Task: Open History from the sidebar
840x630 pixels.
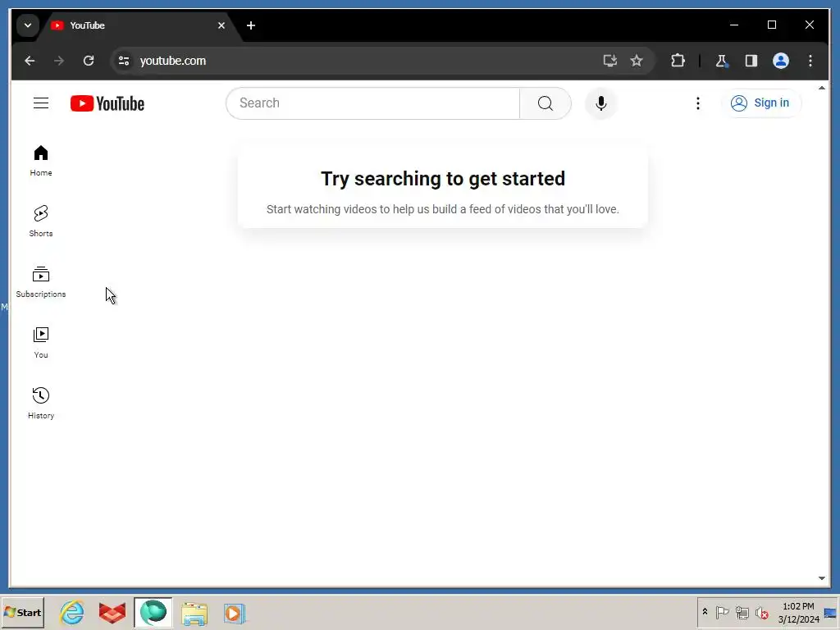Action: click(x=41, y=403)
